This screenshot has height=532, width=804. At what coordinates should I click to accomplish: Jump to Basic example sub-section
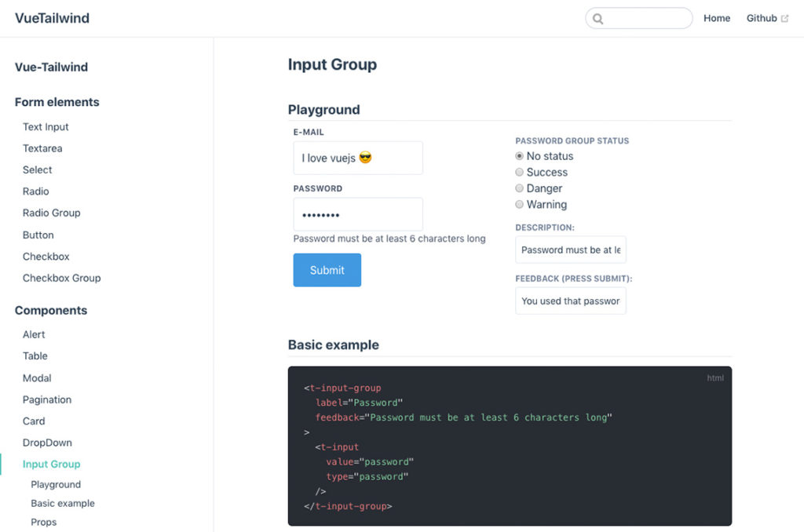click(x=63, y=503)
